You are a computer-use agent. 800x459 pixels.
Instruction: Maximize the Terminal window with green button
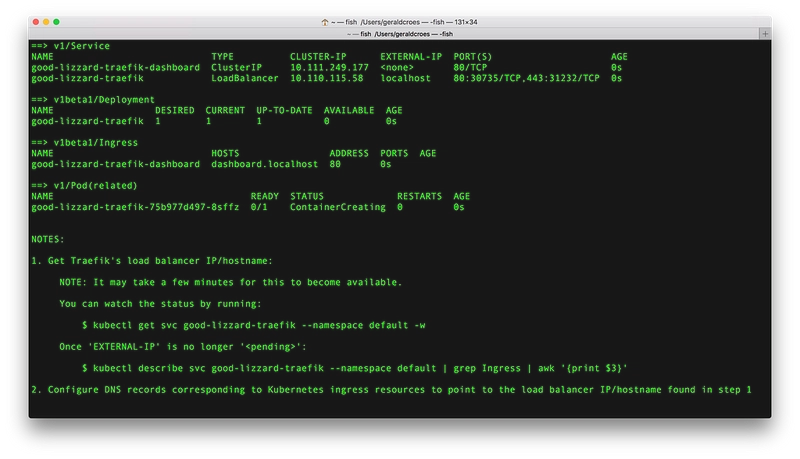(x=56, y=22)
